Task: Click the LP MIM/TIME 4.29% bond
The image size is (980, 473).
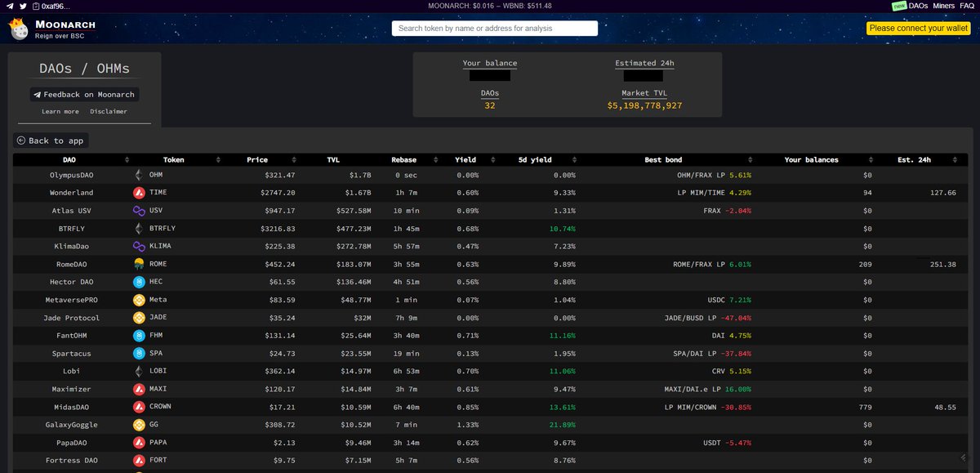Action: click(713, 193)
